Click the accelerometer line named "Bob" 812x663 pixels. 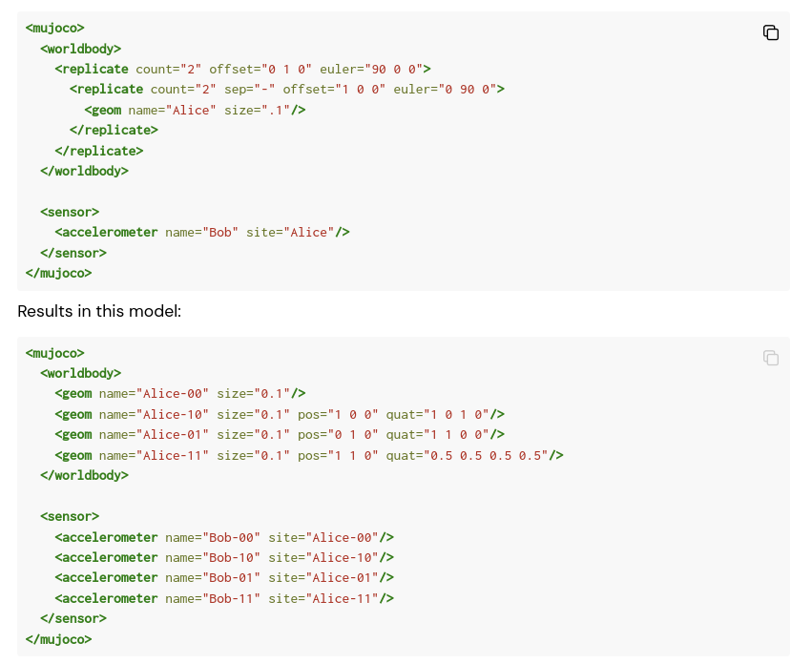202,232
